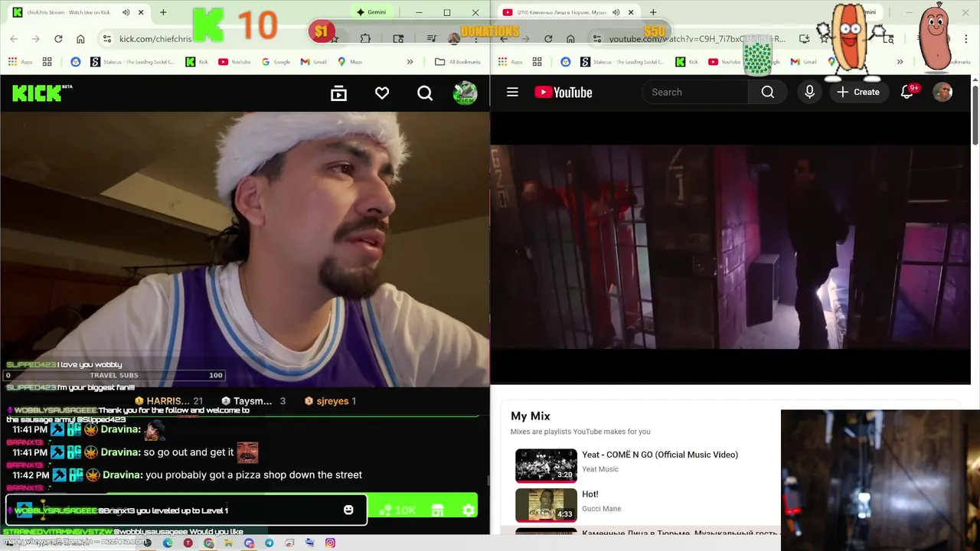Open YouTube hamburger guide menu

coord(512,92)
